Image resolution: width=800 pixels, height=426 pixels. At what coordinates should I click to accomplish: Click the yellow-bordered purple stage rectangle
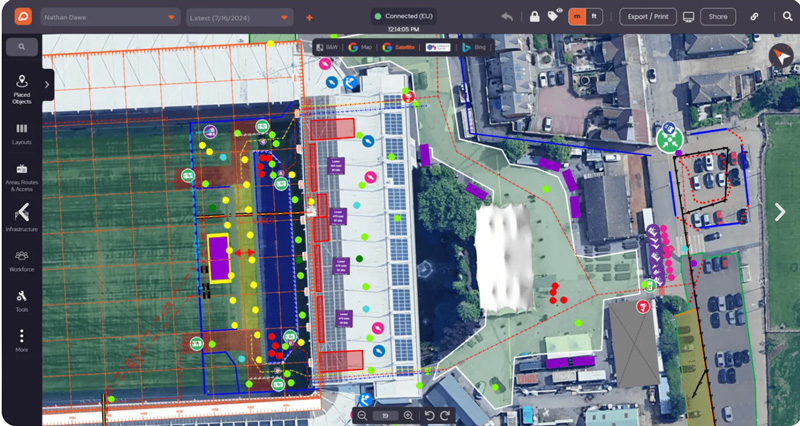pos(219,258)
